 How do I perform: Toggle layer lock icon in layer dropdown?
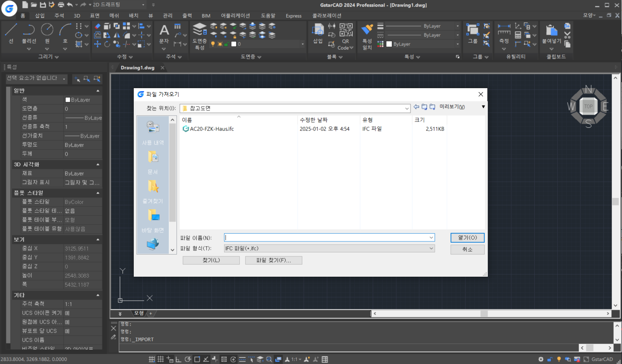click(226, 44)
